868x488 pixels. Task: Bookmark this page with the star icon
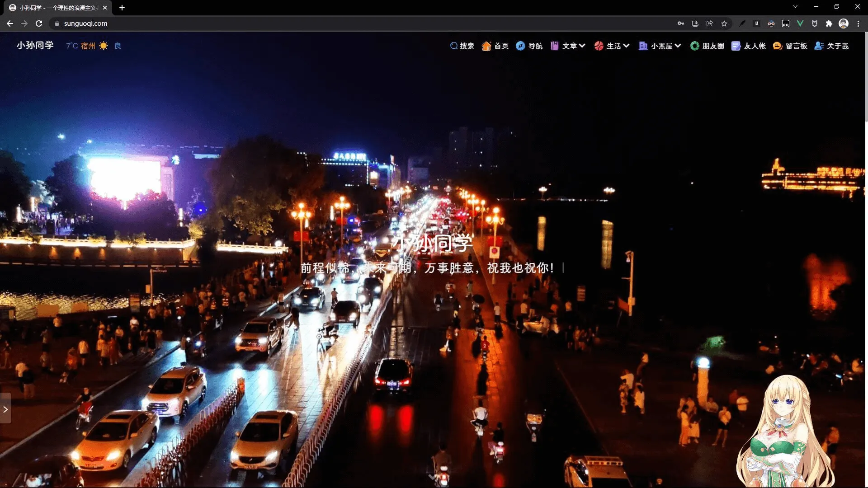[724, 23]
